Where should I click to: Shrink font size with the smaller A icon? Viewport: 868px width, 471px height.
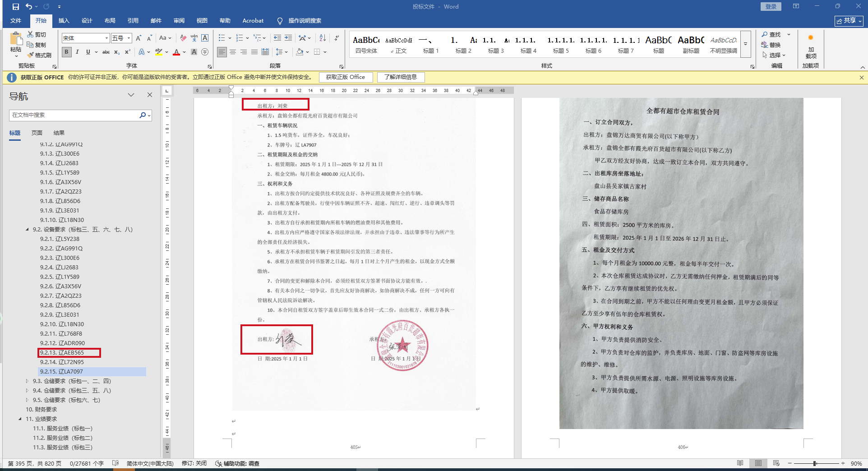click(x=149, y=38)
